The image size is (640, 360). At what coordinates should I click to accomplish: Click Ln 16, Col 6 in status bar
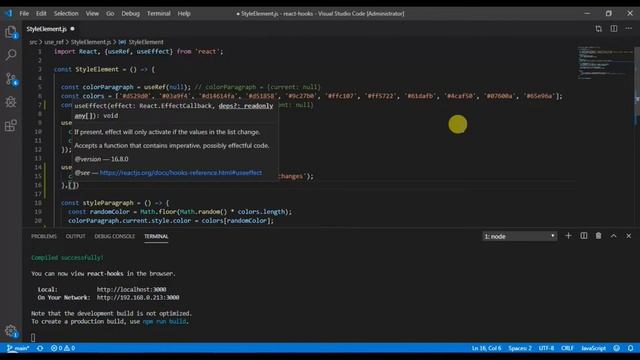click(x=487, y=348)
